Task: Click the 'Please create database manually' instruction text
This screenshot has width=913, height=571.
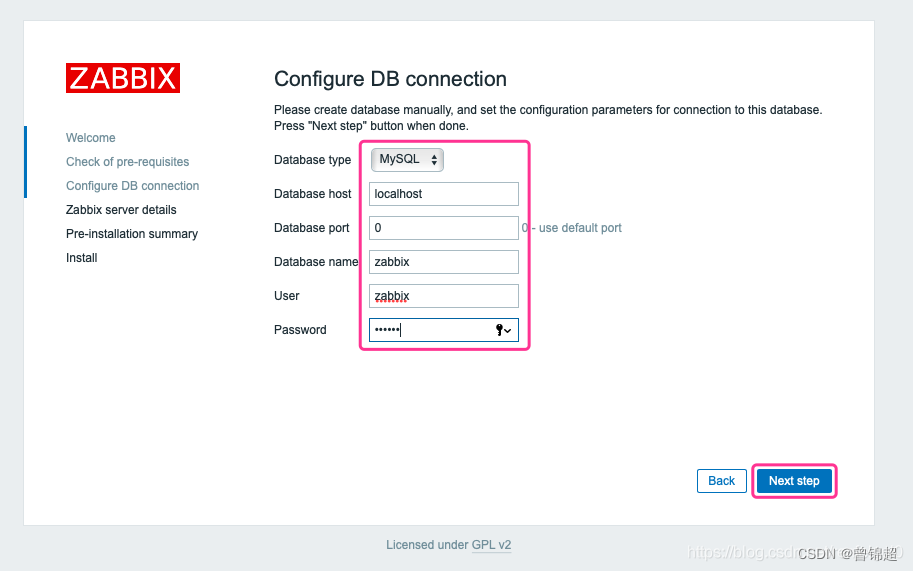Action: 548,118
